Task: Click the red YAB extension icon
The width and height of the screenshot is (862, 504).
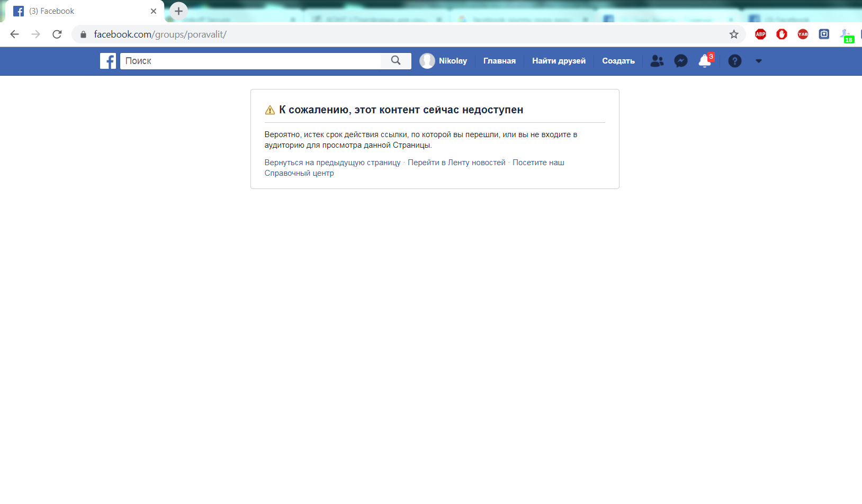Action: (803, 34)
